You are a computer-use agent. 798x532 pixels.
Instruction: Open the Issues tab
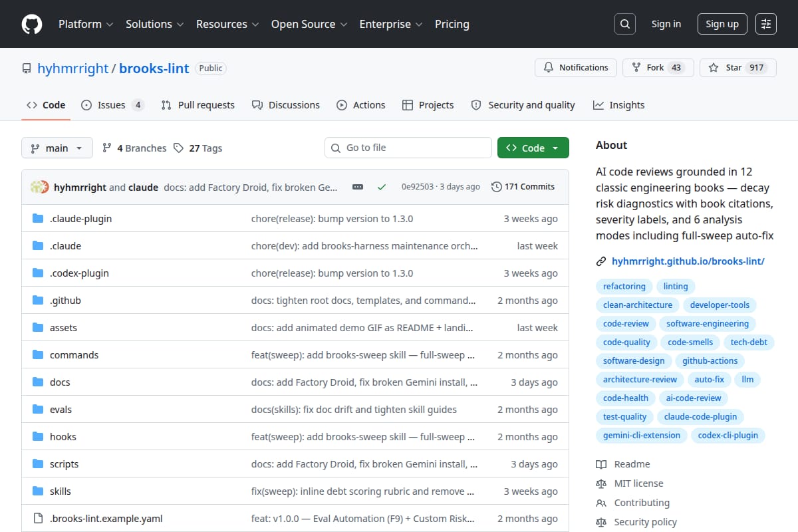point(112,105)
